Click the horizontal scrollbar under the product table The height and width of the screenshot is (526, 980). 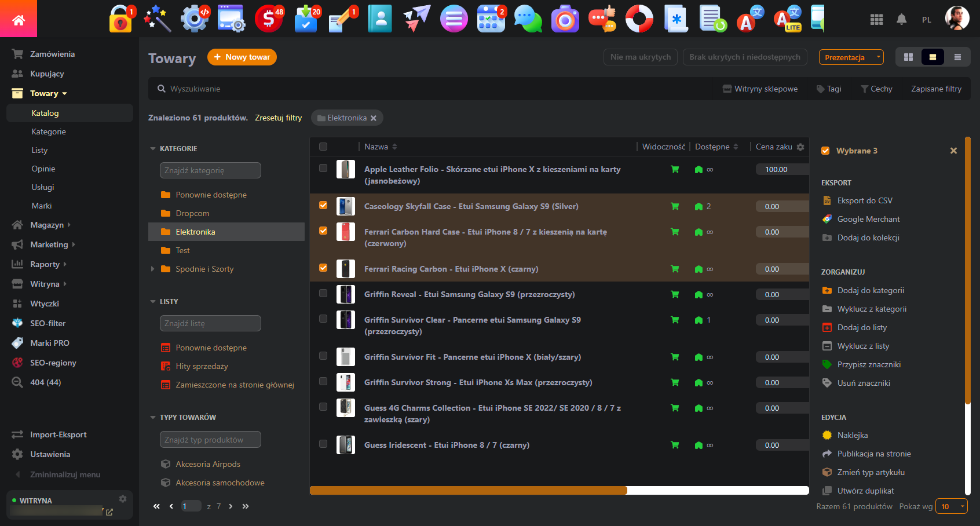[x=468, y=491]
